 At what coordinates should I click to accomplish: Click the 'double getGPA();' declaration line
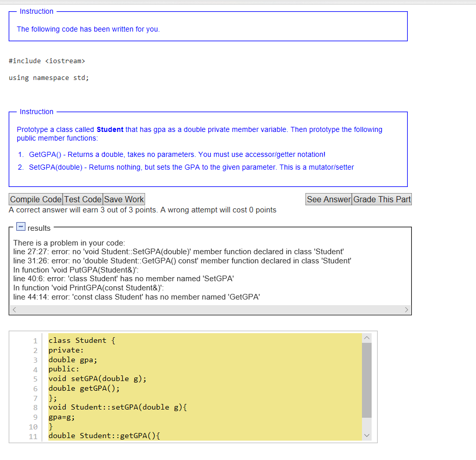coord(84,388)
